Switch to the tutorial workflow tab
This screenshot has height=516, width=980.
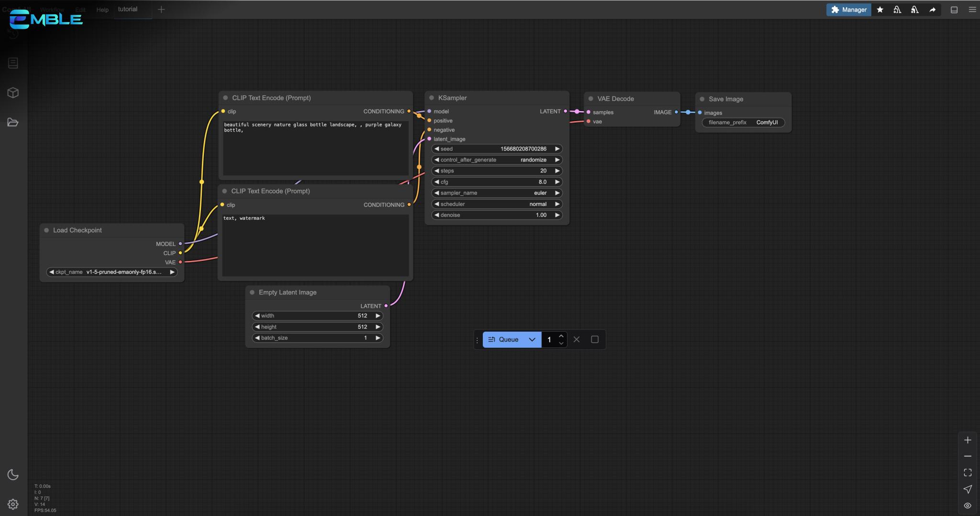128,9
